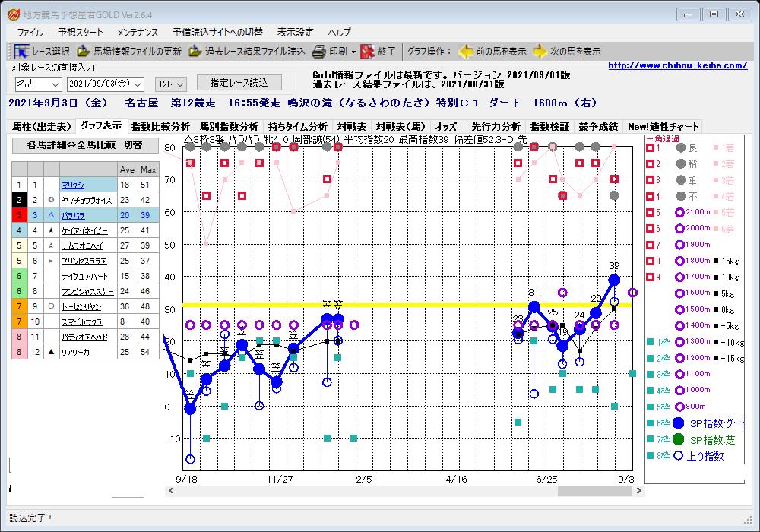Open the ファイル menu
Screen dimensions: 760x532
click(x=30, y=33)
